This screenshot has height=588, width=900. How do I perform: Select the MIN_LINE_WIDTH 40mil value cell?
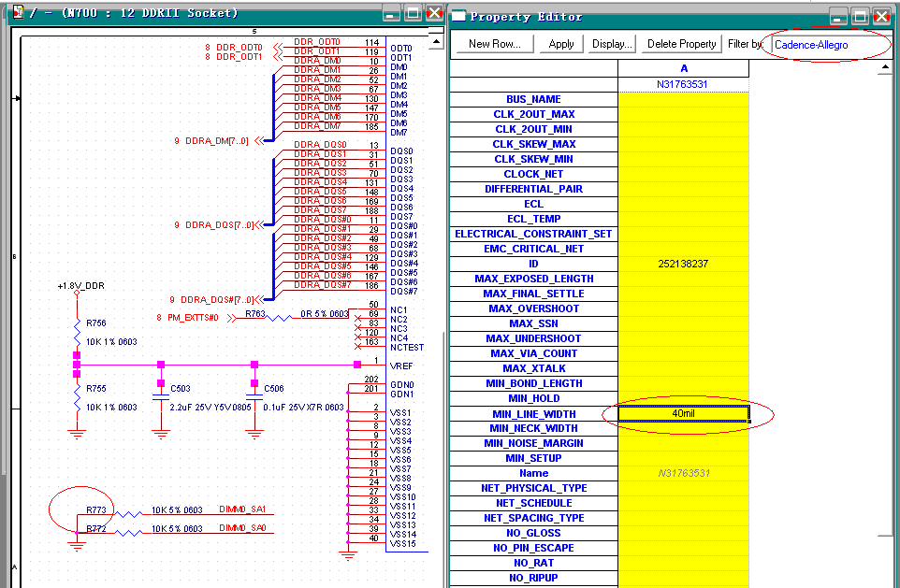click(x=683, y=413)
